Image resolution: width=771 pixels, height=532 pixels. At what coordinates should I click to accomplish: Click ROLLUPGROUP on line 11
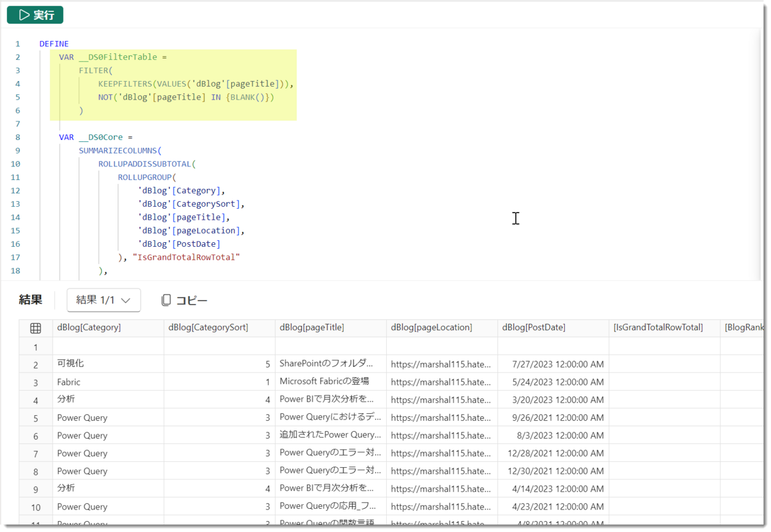145,177
